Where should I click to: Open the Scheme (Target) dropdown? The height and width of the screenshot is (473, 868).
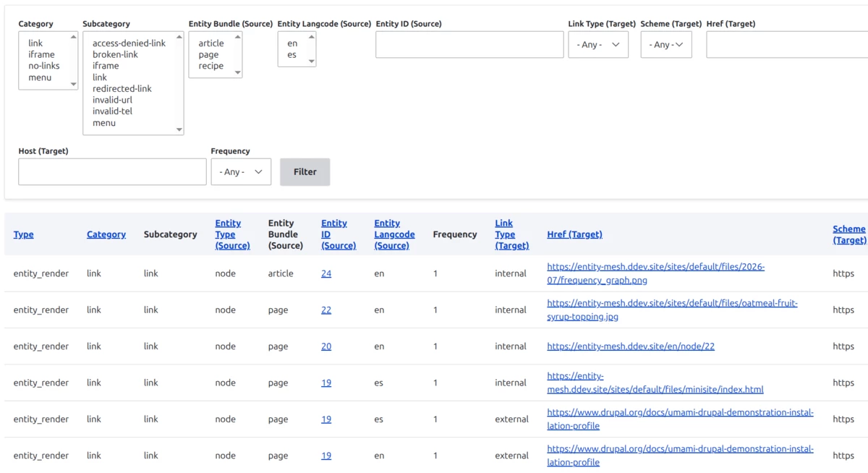(x=666, y=45)
